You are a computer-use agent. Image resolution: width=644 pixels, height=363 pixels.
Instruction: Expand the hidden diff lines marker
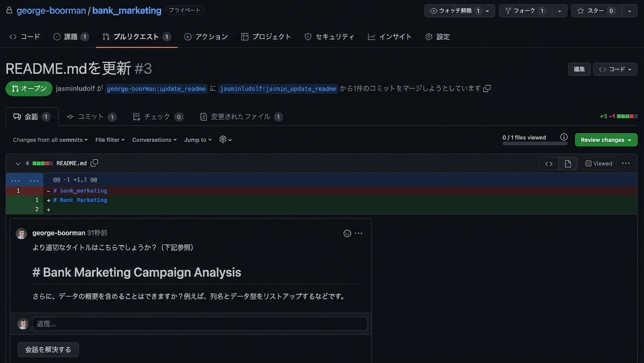pyautogui.click(x=25, y=180)
